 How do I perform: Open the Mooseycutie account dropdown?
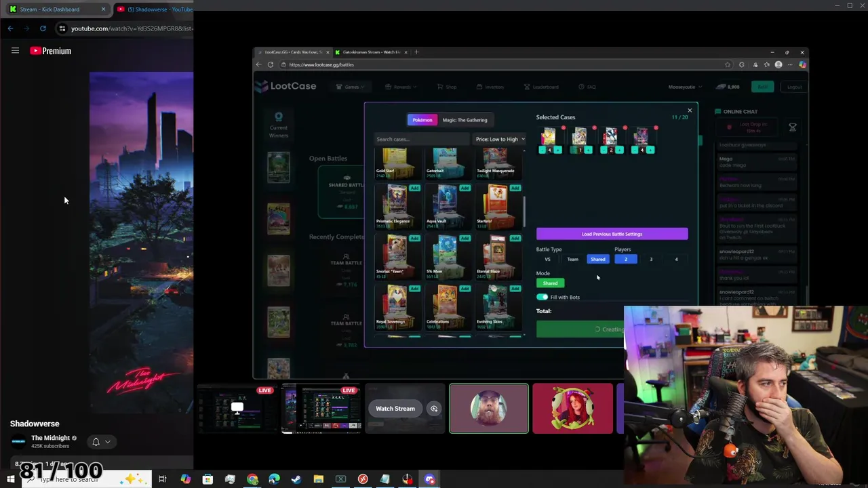pos(685,87)
